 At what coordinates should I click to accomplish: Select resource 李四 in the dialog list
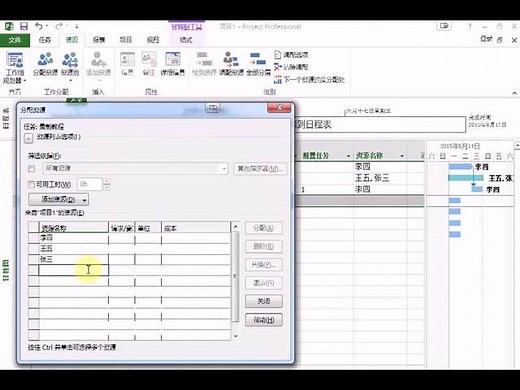(x=74, y=238)
